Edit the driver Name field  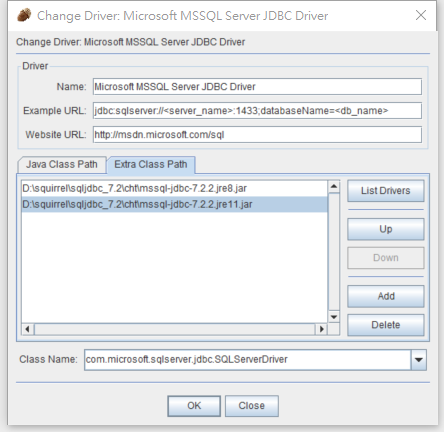[257, 87]
